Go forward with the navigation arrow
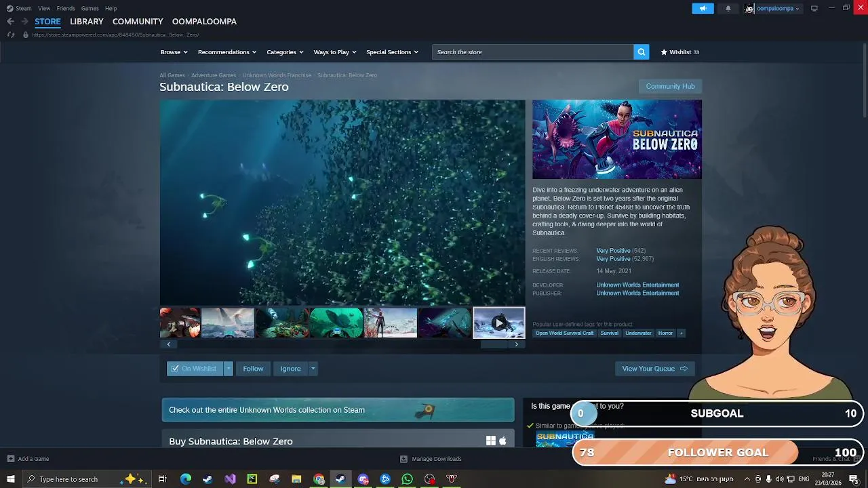The height and width of the screenshot is (488, 868). pos(24,22)
